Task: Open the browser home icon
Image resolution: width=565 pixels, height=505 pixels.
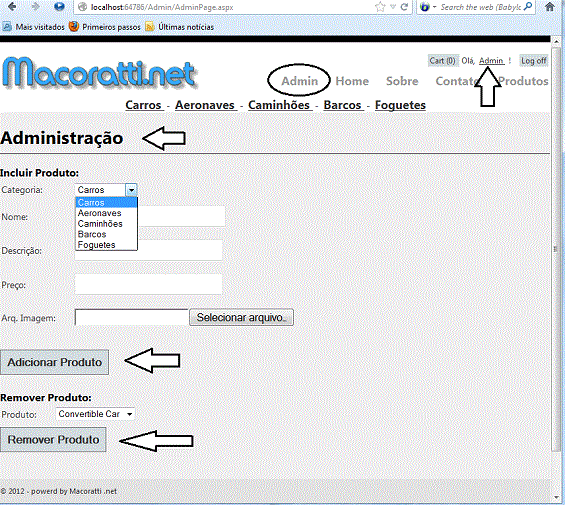Action: click(x=550, y=7)
